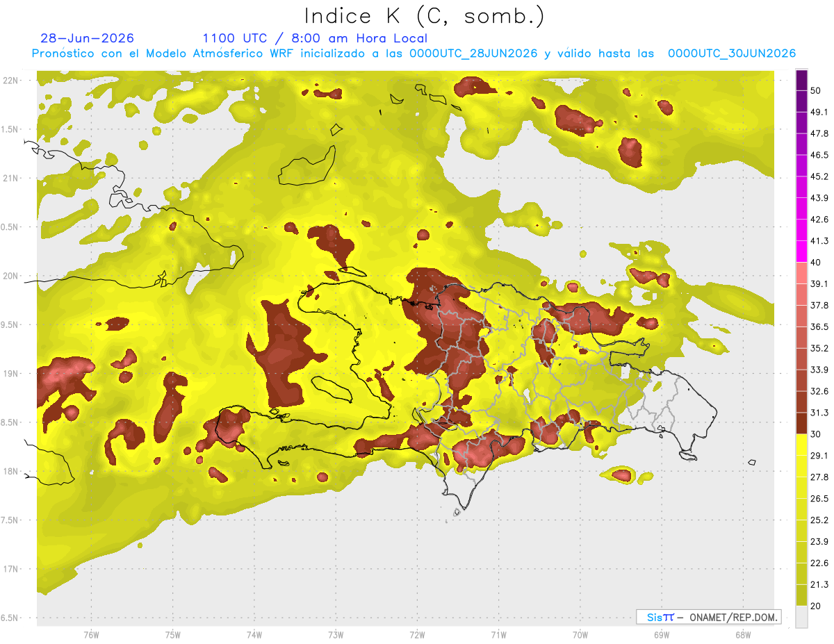Click the longitude axis label "73W"
The width and height of the screenshot is (834, 644).
(336, 635)
